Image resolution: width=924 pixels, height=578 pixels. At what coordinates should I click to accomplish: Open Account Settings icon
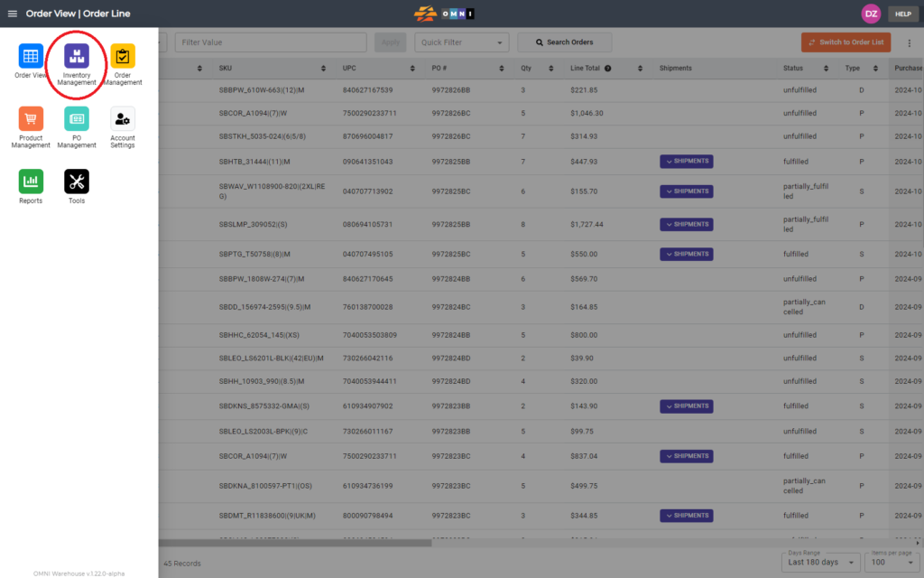click(x=123, y=119)
